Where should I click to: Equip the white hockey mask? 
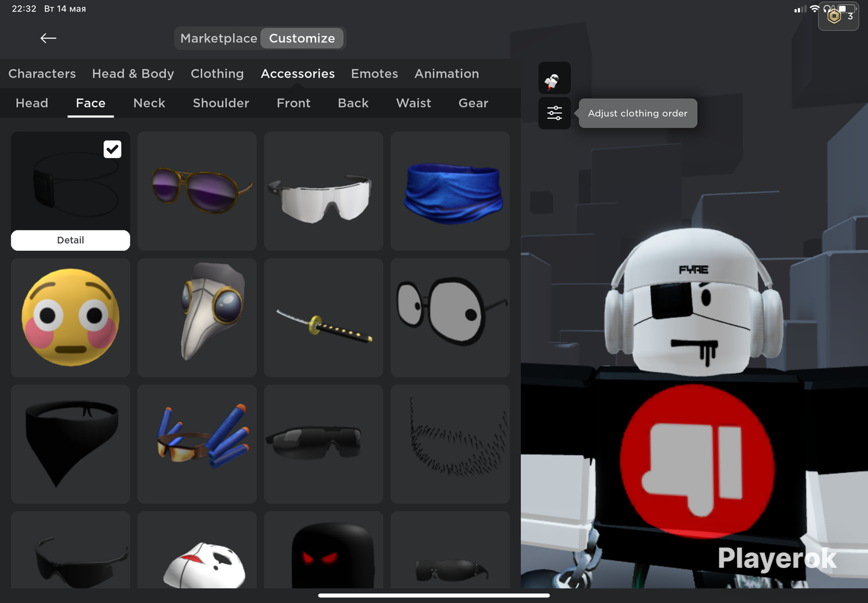tap(197, 550)
